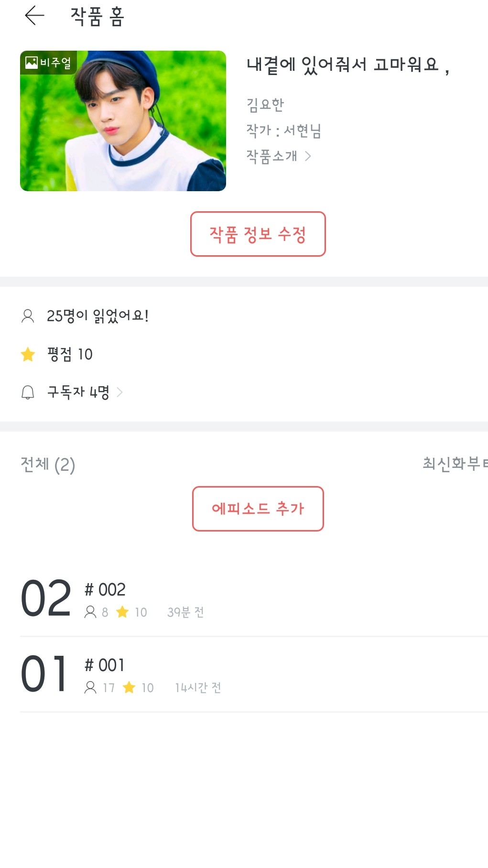Image resolution: width=488 pixels, height=868 pixels.
Task: Click the reader count person icon
Action: coord(28,316)
